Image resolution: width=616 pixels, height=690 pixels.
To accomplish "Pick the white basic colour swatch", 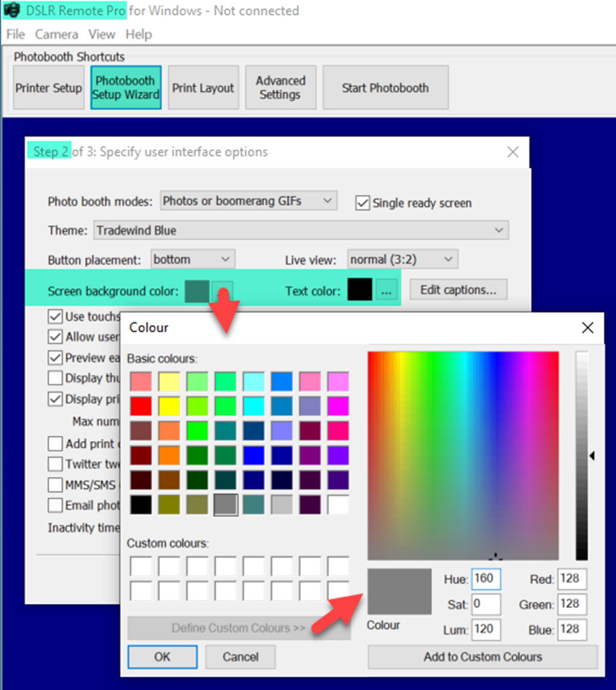I will click(338, 505).
